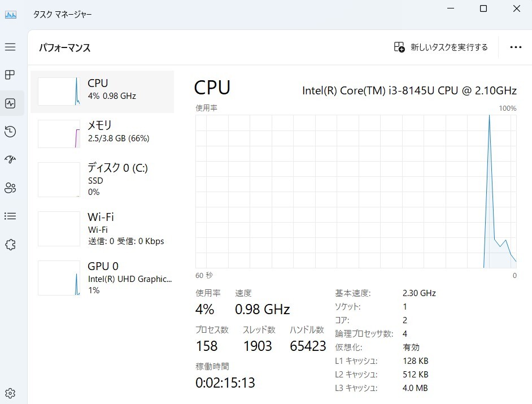
Task: Select the GPU 0 performance item
Action: tap(102, 278)
